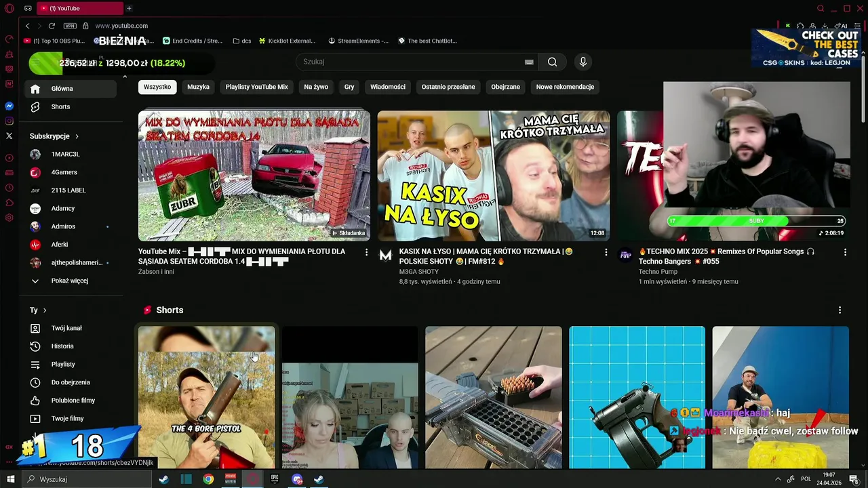Viewport: 868px width, 488px height.
Task: Select the Playlisty YouTube Mix chip
Action: click(x=256, y=87)
